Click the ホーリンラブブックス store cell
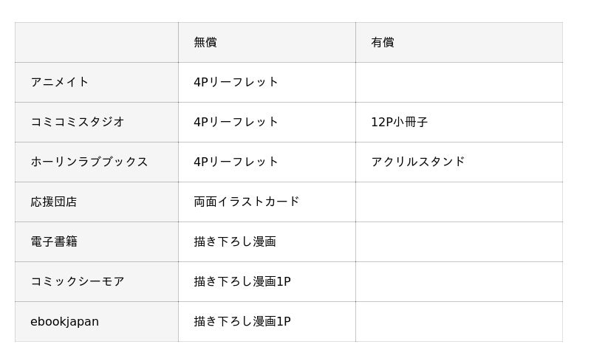The image size is (591, 364). tap(89, 162)
